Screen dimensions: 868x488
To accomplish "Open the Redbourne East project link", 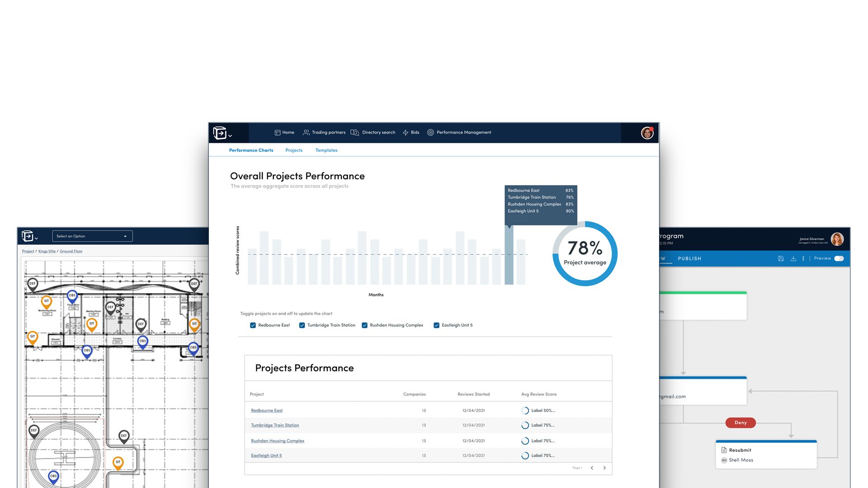I will (x=267, y=411).
